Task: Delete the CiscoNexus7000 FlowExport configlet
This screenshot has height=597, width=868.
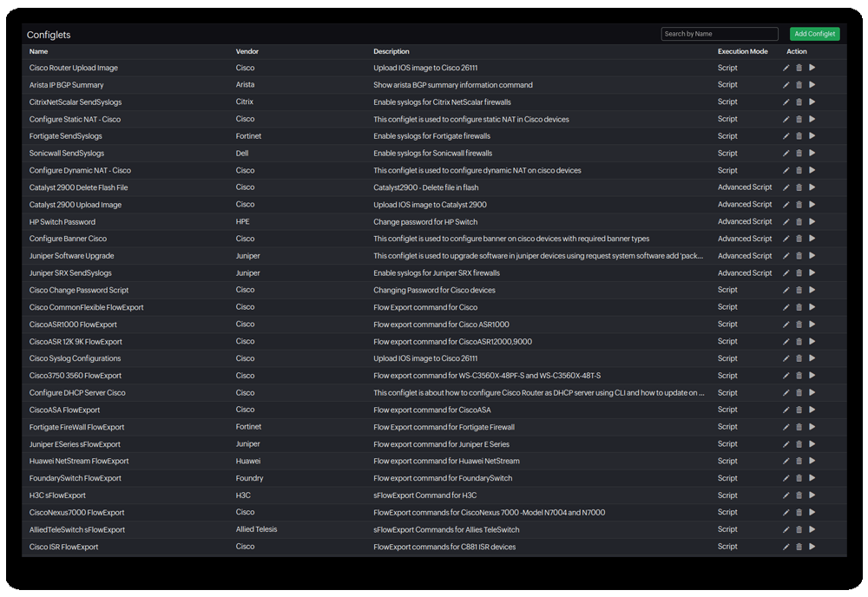Action: [x=799, y=513]
